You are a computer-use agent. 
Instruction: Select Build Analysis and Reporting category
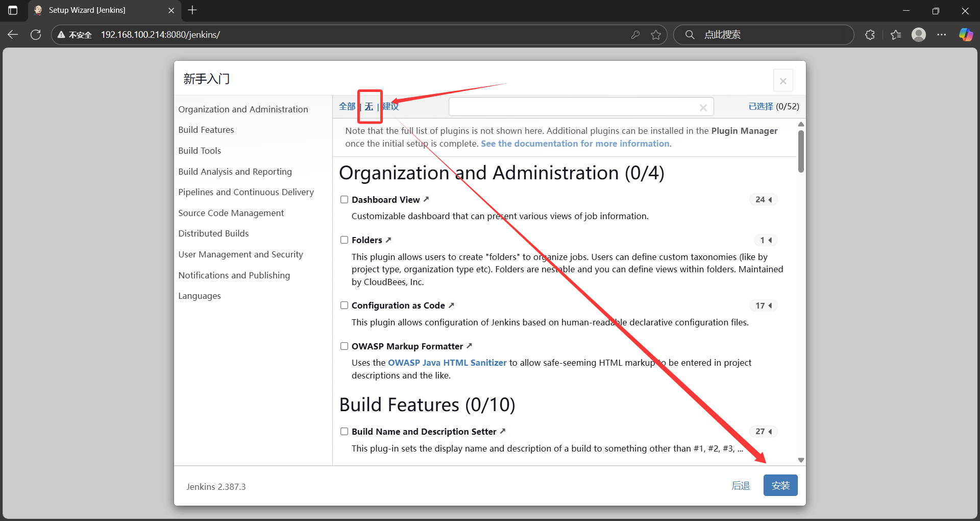tap(235, 172)
